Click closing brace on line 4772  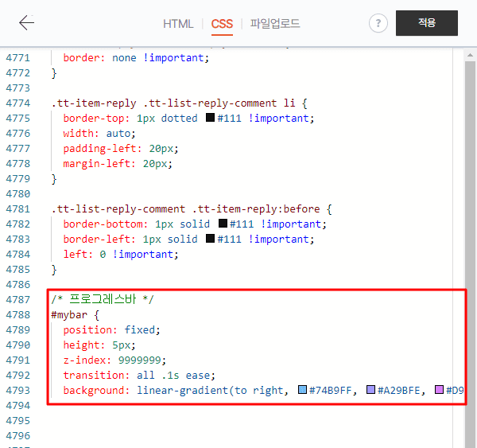[54, 73]
